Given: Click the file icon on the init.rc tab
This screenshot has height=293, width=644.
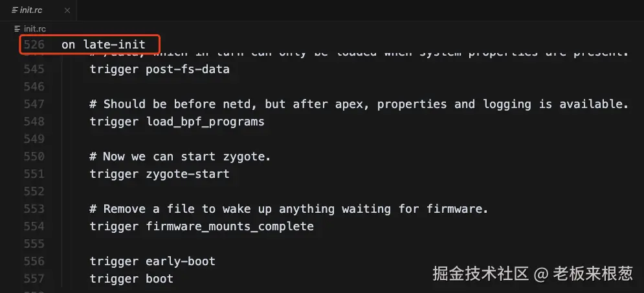Looking at the screenshot, I should point(14,10).
